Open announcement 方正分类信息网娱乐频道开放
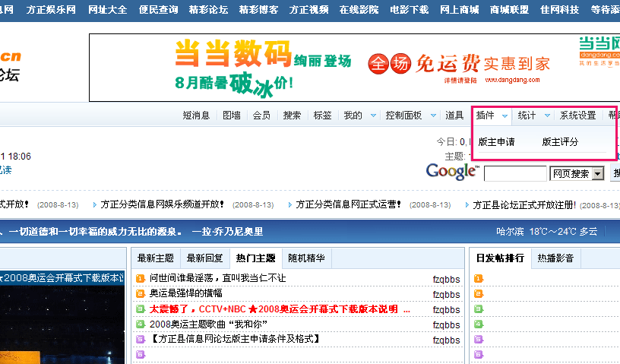 (162, 204)
